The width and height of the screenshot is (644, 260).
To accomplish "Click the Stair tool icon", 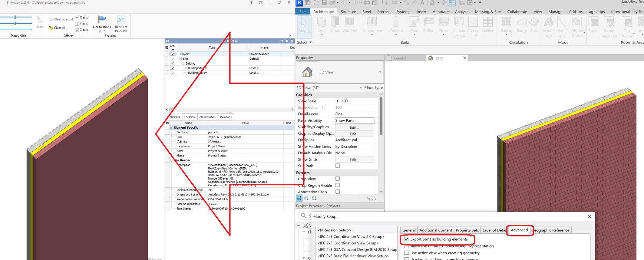I will pyautogui.click(x=534, y=22).
